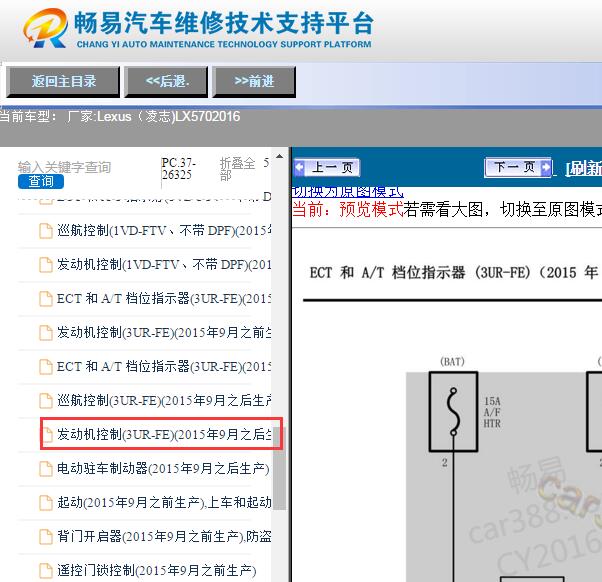Screen dimensions: 602x582
Task: Click document icon beside 遥控门锁控制
Action: tap(46, 570)
